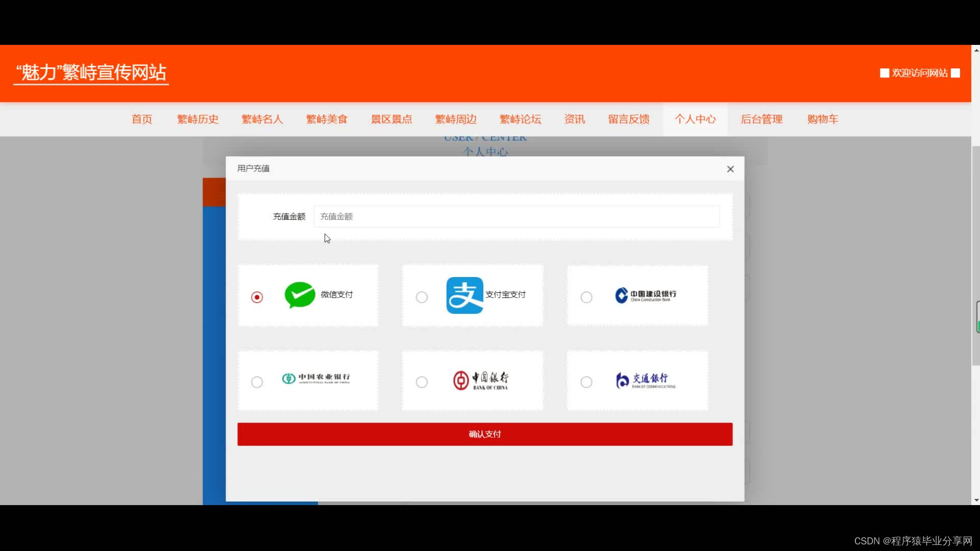Open the 繁峙论坛 forum link
980x551 pixels.
tap(520, 119)
